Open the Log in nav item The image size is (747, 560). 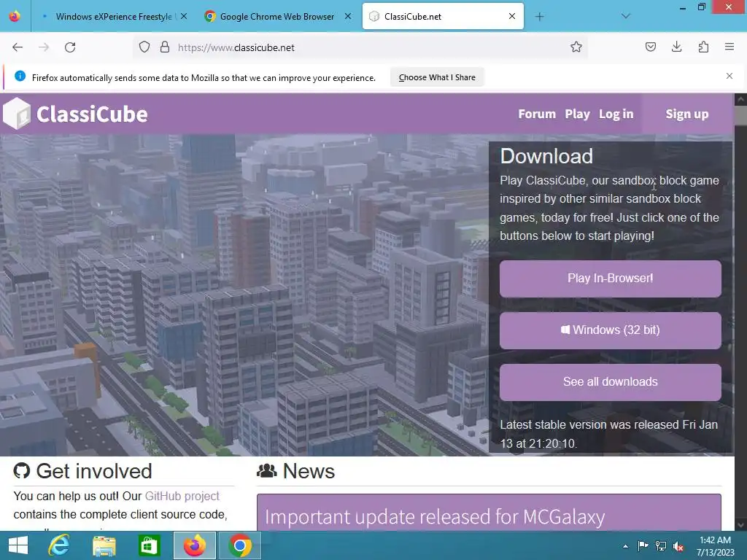[616, 114]
